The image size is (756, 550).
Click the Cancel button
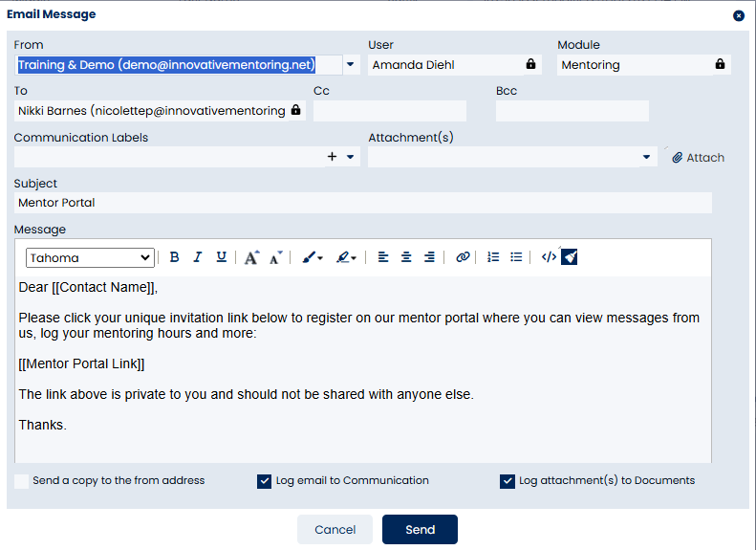(x=335, y=529)
